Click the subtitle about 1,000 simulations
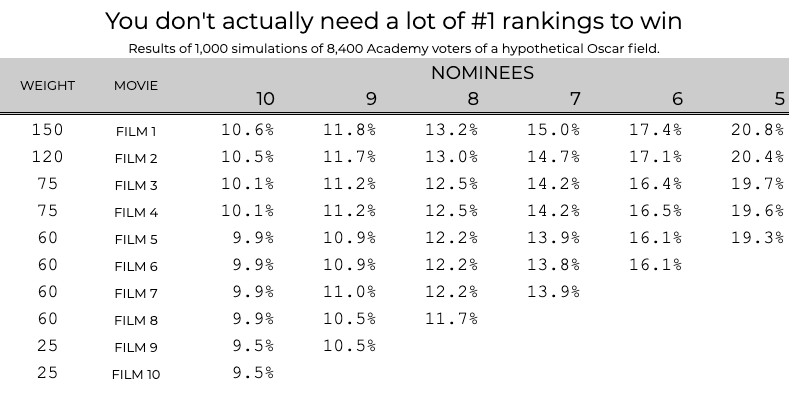The width and height of the screenshot is (794, 395). [x=393, y=49]
